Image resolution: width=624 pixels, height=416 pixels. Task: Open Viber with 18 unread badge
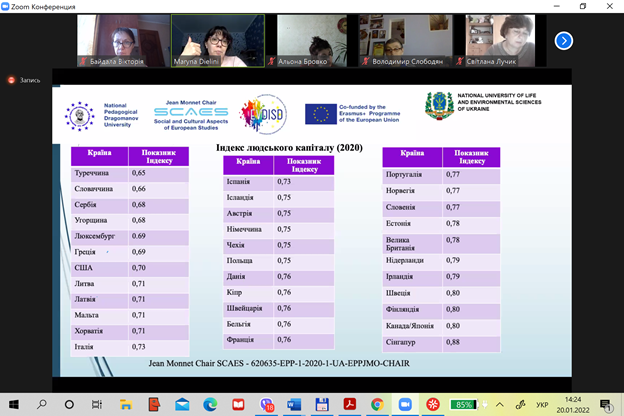point(267,405)
